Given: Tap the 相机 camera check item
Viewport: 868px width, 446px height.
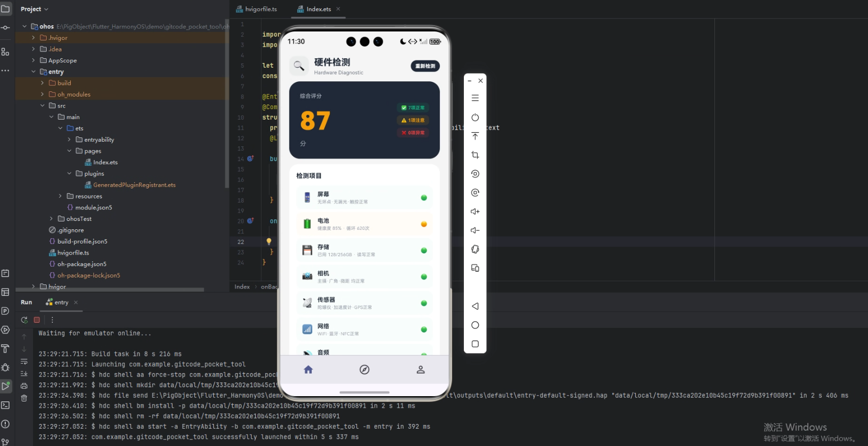Looking at the screenshot, I should pyautogui.click(x=364, y=277).
